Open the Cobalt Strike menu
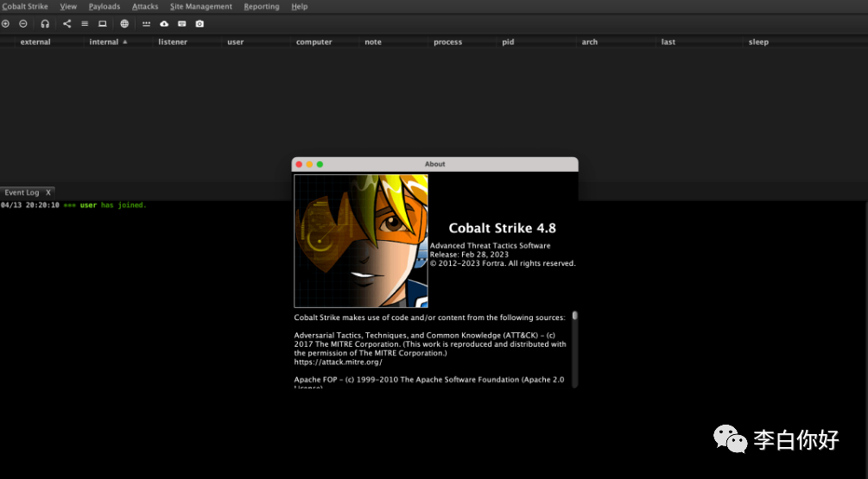This screenshot has height=479, width=868. click(25, 7)
